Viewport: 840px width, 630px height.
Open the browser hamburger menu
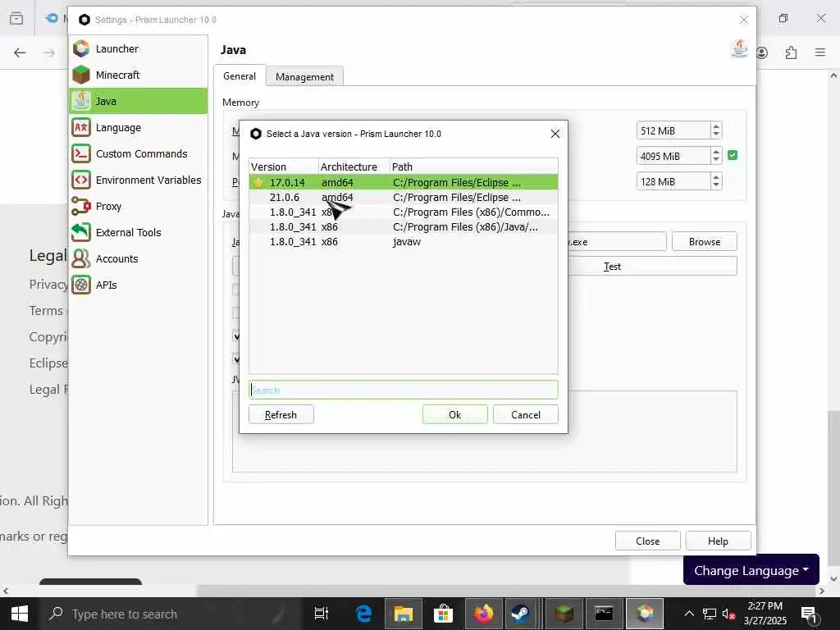tap(820, 52)
